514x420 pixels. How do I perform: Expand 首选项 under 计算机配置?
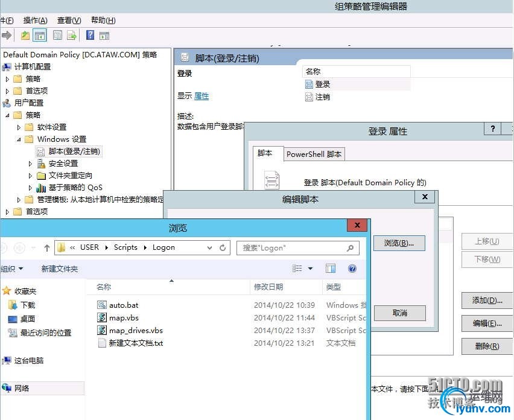pos(7,91)
